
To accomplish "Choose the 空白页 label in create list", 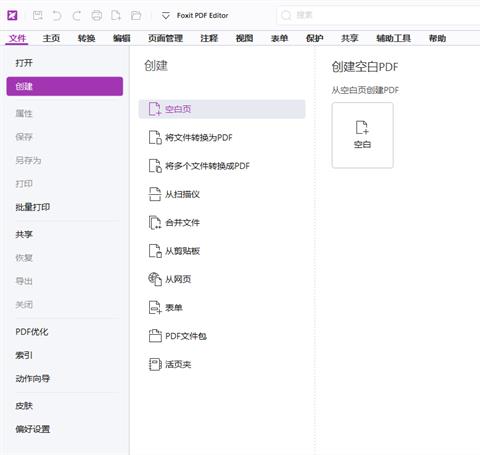I will (178, 109).
